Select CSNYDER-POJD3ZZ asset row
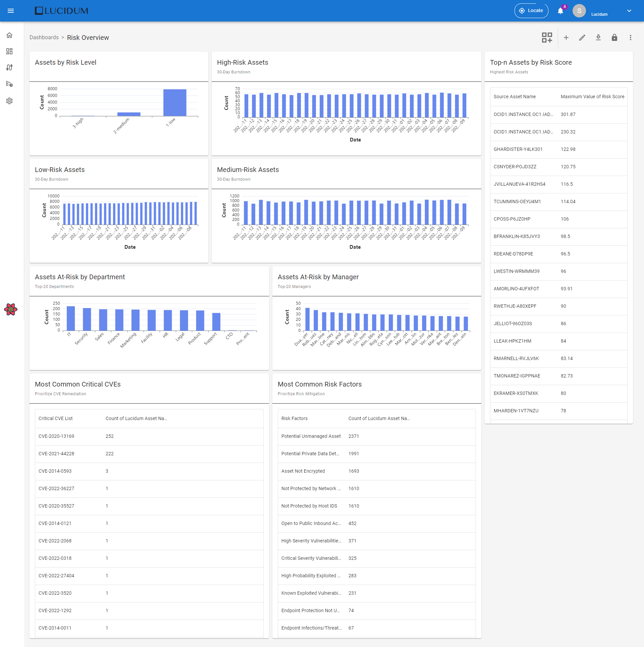Image resolution: width=644 pixels, height=647 pixels. (x=558, y=167)
